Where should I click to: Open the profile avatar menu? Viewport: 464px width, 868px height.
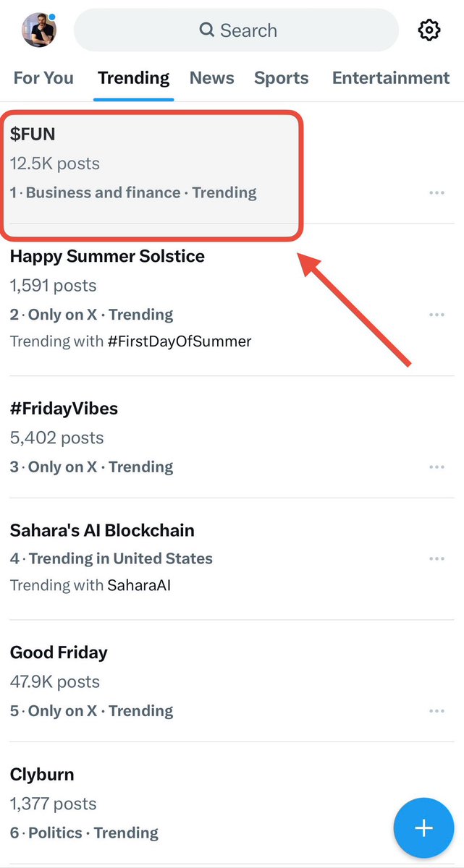(39, 30)
